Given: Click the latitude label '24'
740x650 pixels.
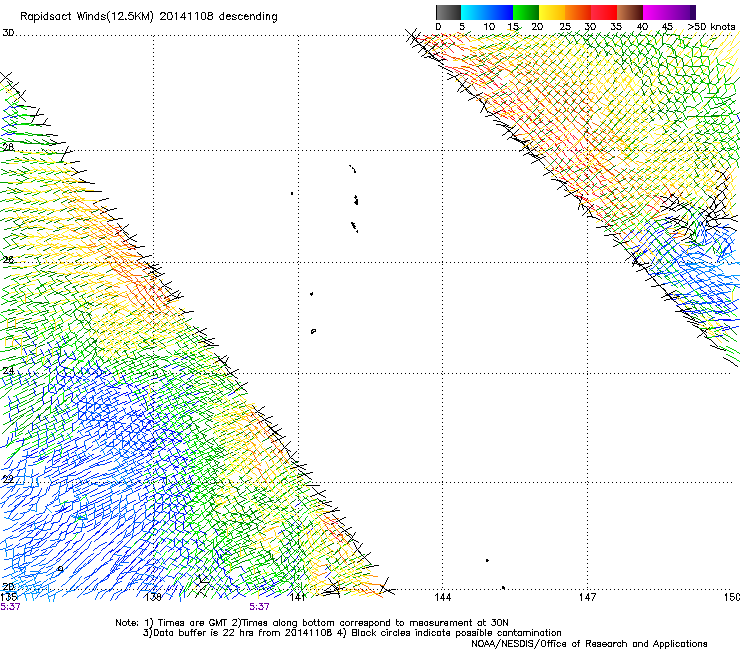Looking at the screenshot, I should pos(8,371).
